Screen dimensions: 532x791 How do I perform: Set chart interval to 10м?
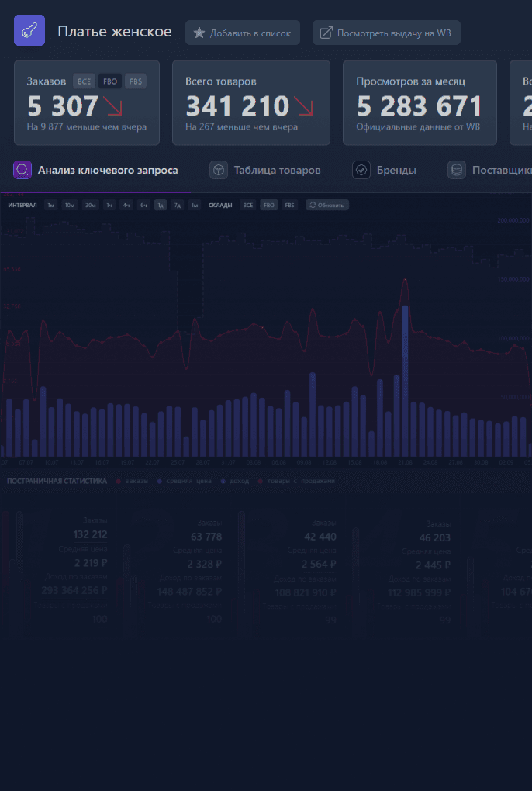pyautogui.click(x=70, y=205)
